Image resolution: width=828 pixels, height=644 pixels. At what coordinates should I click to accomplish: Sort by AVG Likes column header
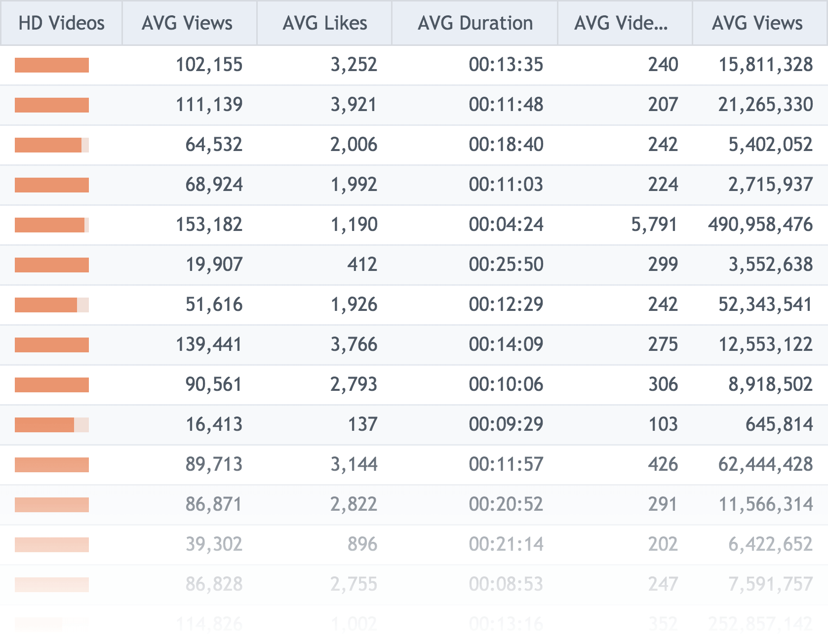(x=324, y=23)
